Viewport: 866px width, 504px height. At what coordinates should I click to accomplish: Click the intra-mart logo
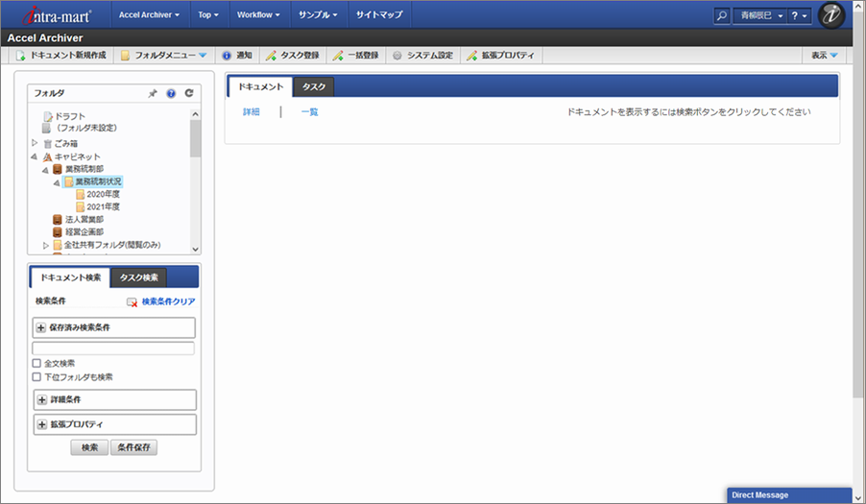click(x=57, y=15)
